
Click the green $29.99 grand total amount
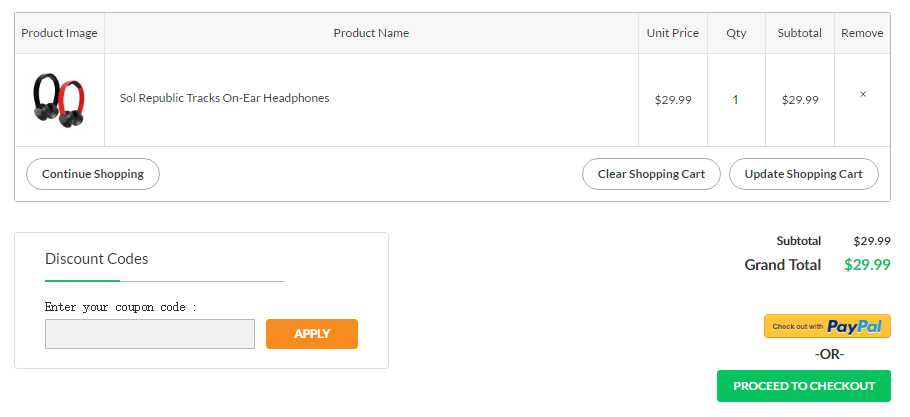tap(867, 265)
